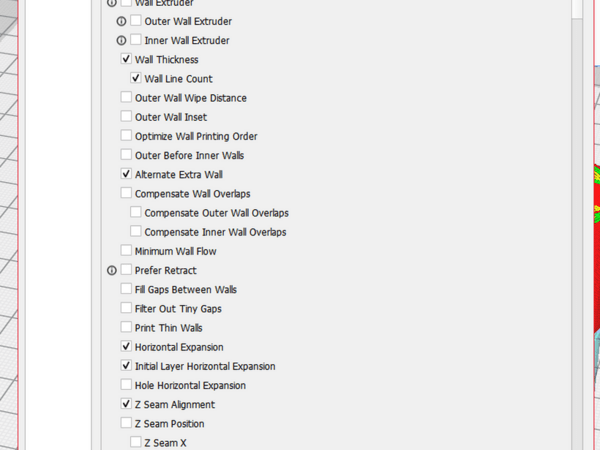The width and height of the screenshot is (600, 450).
Task: Check Fill Gaps Between Walls
Action: tap(126, 289)
